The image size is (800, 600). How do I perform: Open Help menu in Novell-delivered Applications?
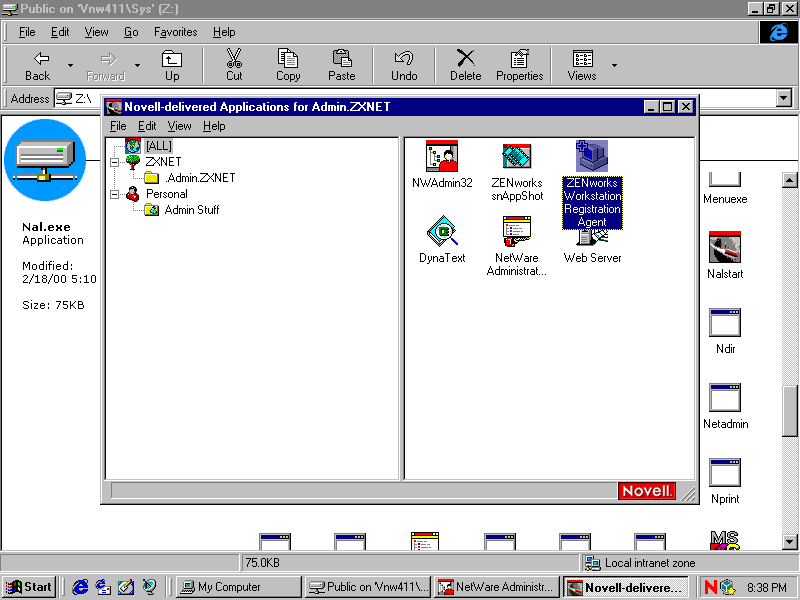tap(214, 126)
